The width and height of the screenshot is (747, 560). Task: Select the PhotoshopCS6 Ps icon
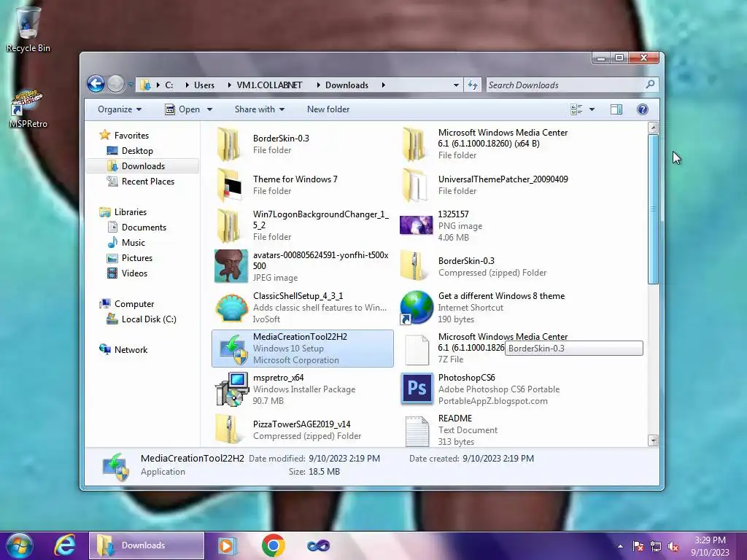coord(417,389)
